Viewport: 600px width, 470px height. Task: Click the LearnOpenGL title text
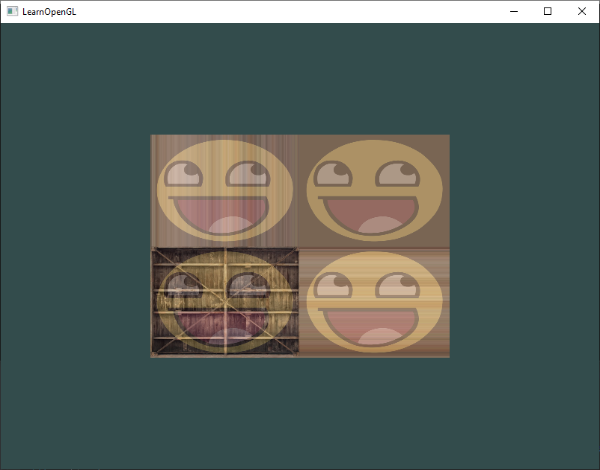click(x=49, y=12)
